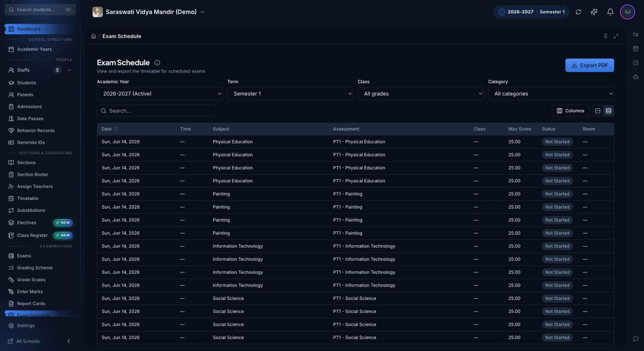Click the home breadcrumb icon

pos(93,36)
